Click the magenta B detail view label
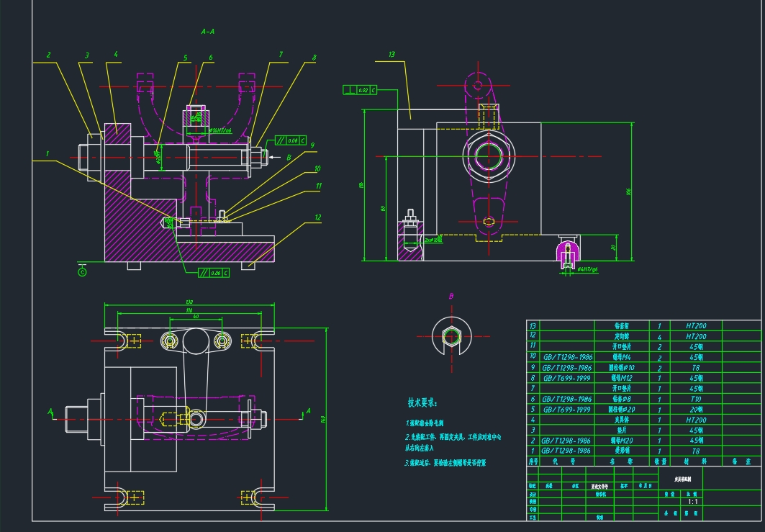The height and width of the screenshot is (532, 765). pos(451,297)
